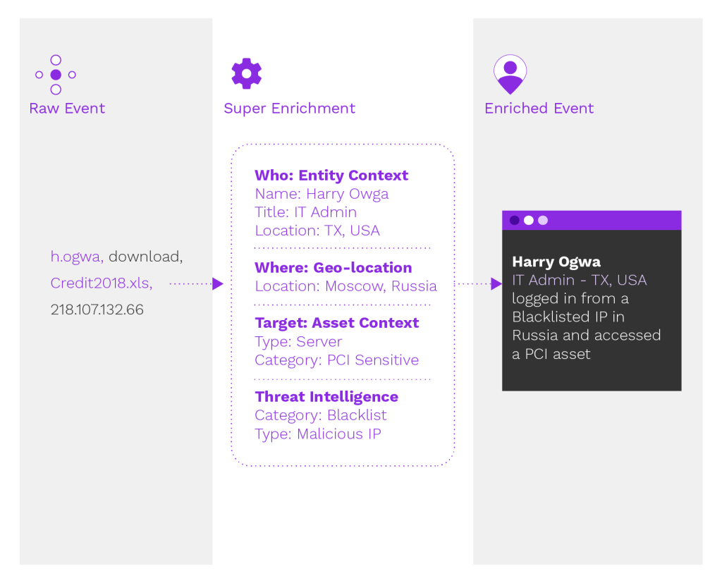Click Threat Intelligence section title
The image size is (722, 588).
326,396
